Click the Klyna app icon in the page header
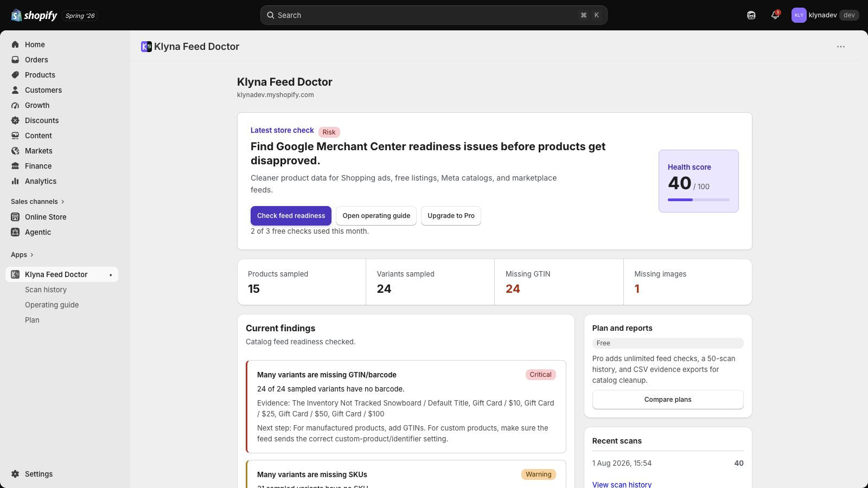The image size is (868, 488). coord(146,47)
